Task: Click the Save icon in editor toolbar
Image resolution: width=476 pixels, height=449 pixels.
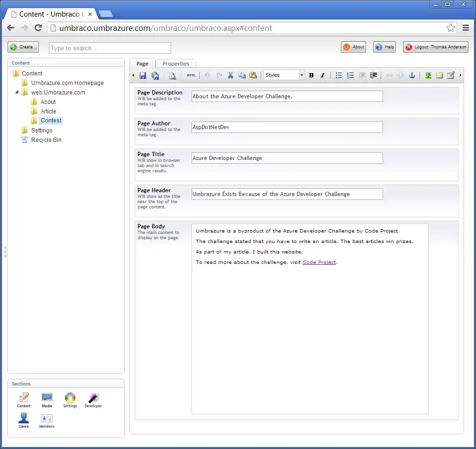Action: click(x=143, y=75)
